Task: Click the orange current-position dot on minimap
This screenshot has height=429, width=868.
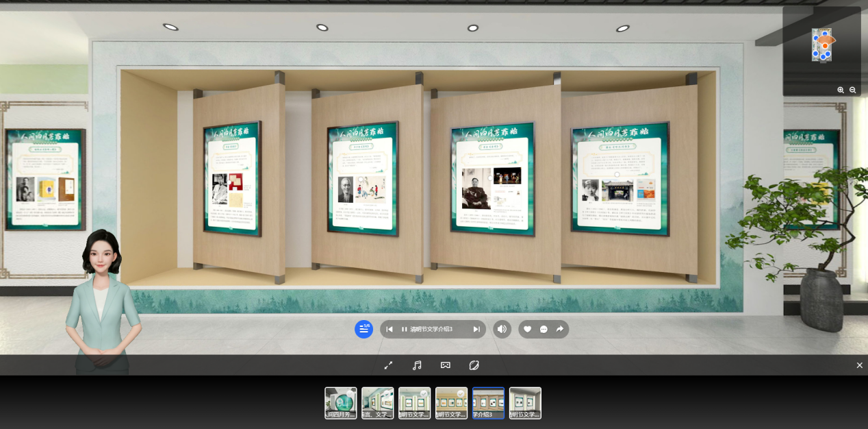Action: point(825,45)
